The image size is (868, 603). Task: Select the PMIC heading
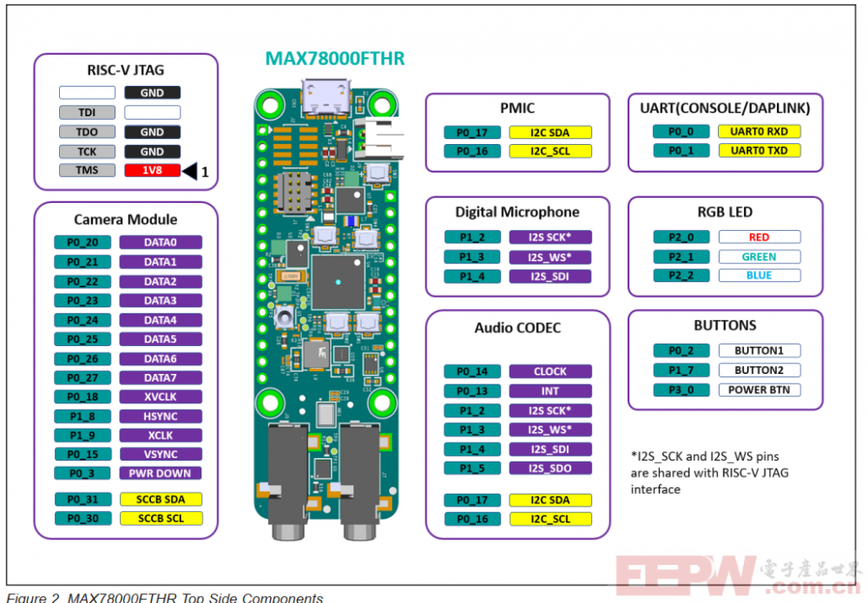(x=517, y=108)
